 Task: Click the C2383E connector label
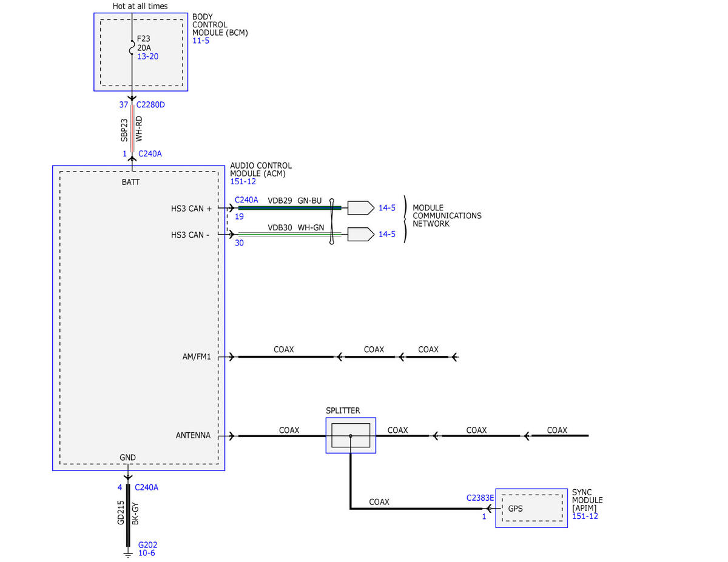point(480,498)
